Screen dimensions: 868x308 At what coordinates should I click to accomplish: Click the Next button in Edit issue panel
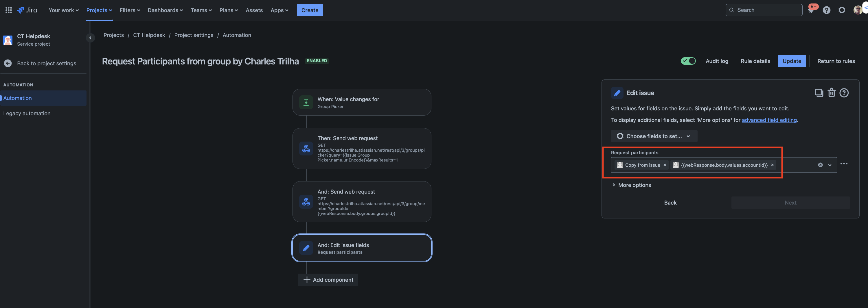click(790, 203)
